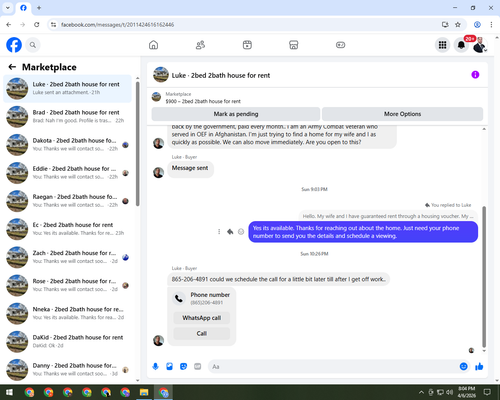Go to the Home feed icon
The width and height of the screenshot is (500, 400).
153,45
